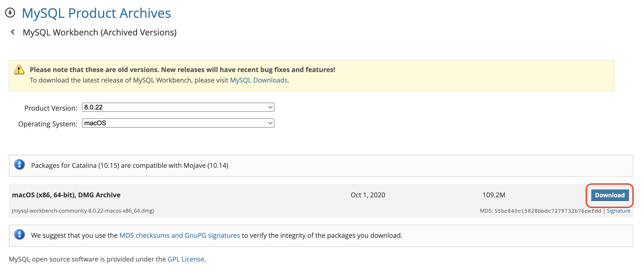The width and height of the screenshot is (644, 270).
Task: Click the 109.2M file size text
Action: pos(494,195)
